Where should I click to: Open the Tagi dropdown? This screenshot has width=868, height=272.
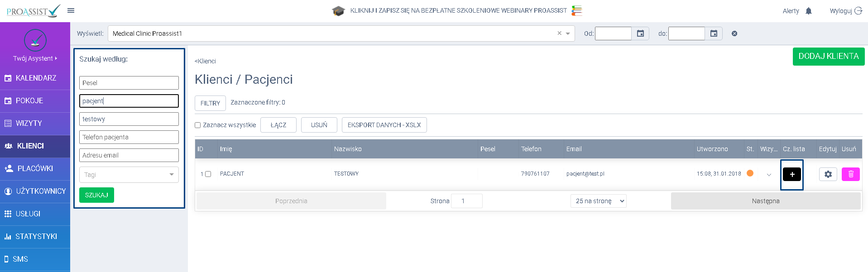pos(129,175)
